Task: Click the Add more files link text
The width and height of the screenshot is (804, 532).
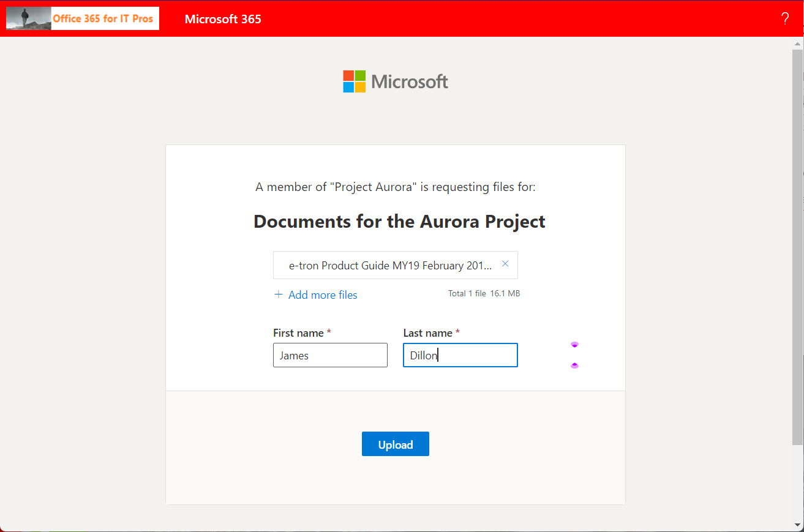Action: tap(323, 295)
